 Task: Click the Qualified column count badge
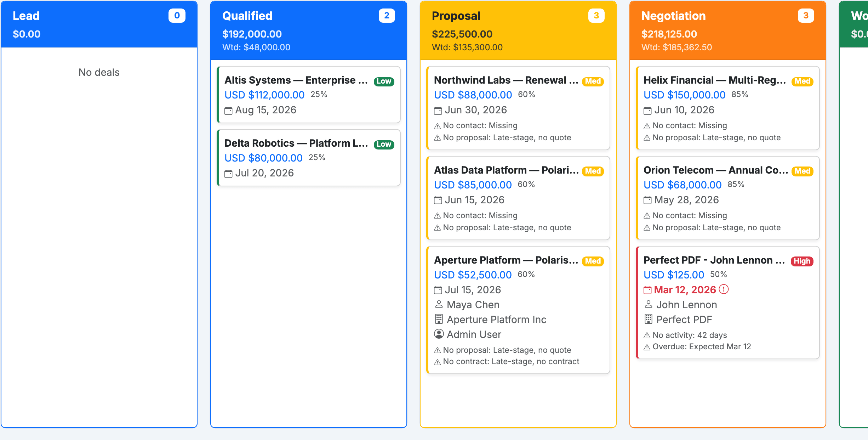pos(387,16)
